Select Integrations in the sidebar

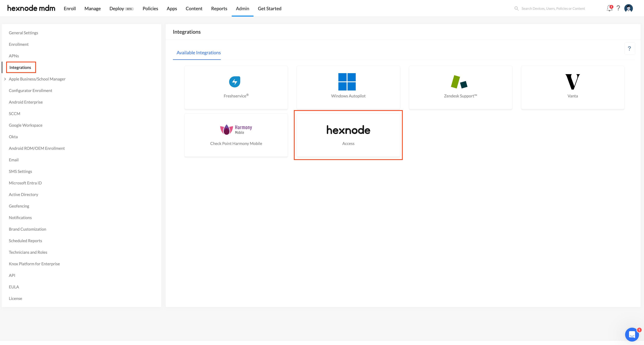(20, 67)
